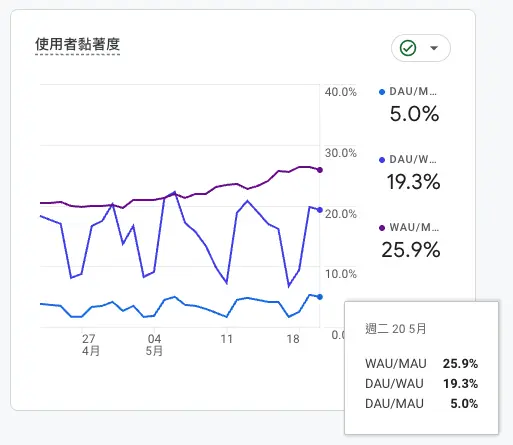Viewport: 513px width, 445px height.
Task: Click the 20.0% axis label
Action: click(341, 214)
